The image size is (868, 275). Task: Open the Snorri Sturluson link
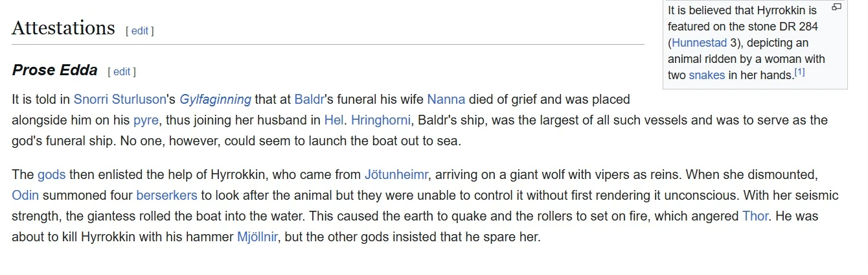pos(120,99)
